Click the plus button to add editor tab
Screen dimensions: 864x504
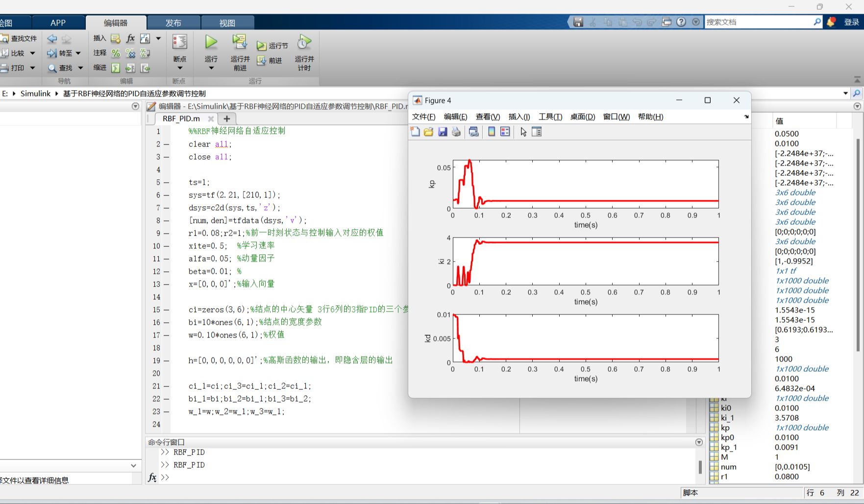pyautogui.click(x=226, y=119)
